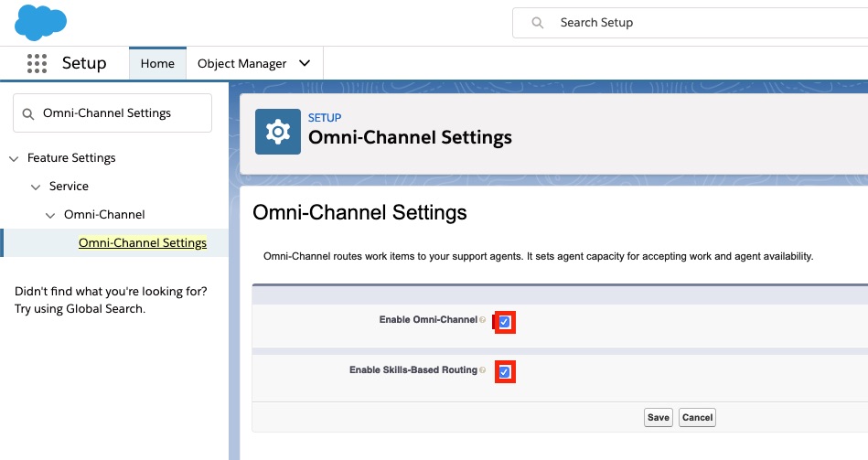Click the 'Enable Omni-Channel' label
The image size is (868, 460).
(428, 319)
